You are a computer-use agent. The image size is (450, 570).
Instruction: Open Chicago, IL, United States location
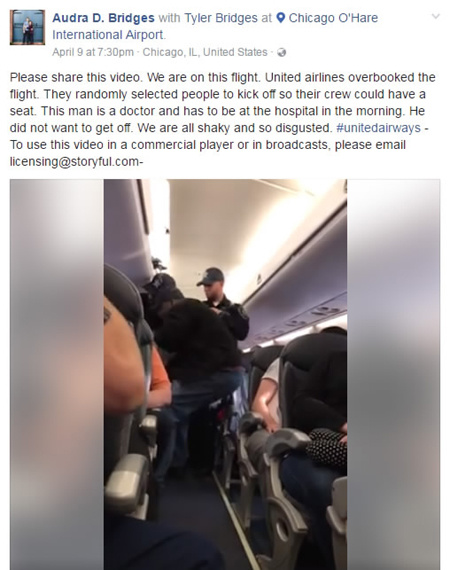(205, 52)
